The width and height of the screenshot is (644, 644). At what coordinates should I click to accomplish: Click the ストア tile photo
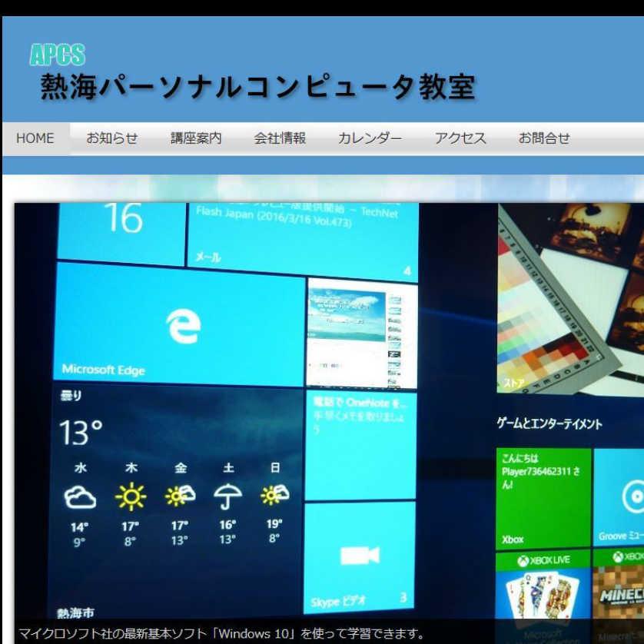(x=570, y=299)
